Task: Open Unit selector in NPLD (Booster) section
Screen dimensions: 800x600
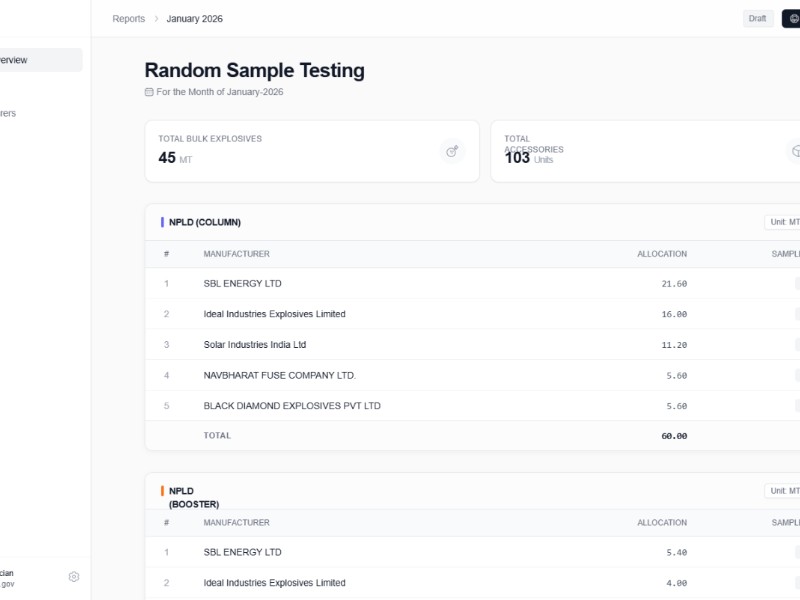Action: click(x=782, y=491)
